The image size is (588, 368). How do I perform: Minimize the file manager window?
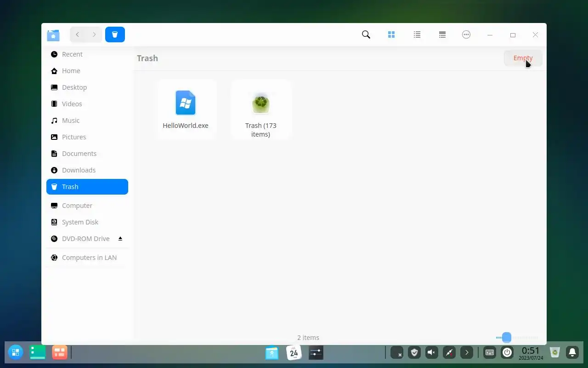490,35
